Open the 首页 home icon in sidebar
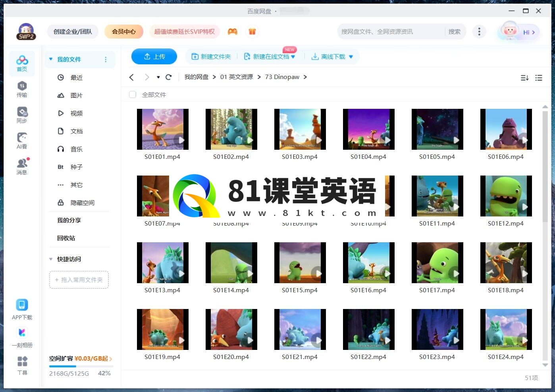 click(22, 64)
